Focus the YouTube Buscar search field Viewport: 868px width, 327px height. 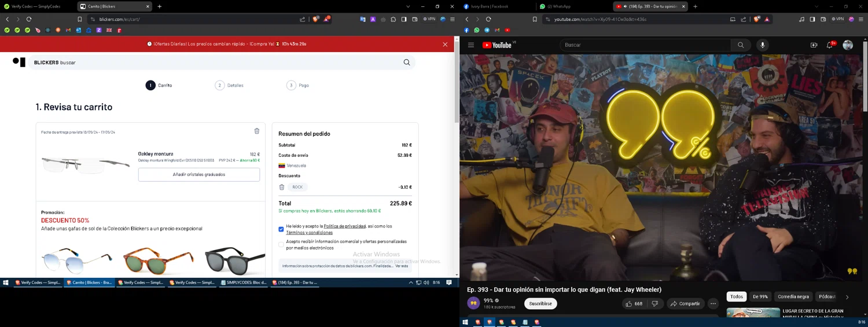pyautogui.click(x=645, y=45)
